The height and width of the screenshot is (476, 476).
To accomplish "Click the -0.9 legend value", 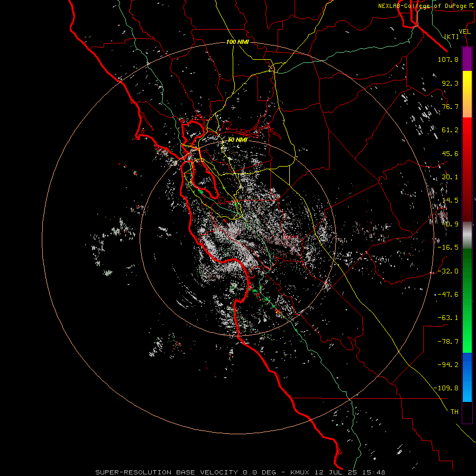I will tap(450, 224).
